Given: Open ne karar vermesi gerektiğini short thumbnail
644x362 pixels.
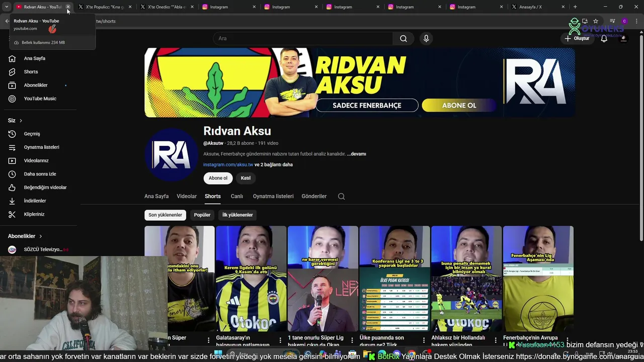Looking at the screenshot, I should pyautogui.click(x=323, y=279).
